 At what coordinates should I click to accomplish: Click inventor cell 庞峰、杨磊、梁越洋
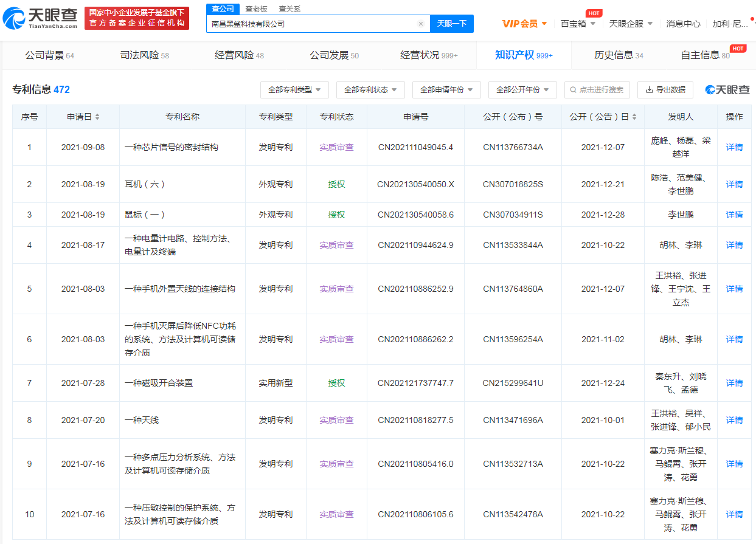point(681,147)
